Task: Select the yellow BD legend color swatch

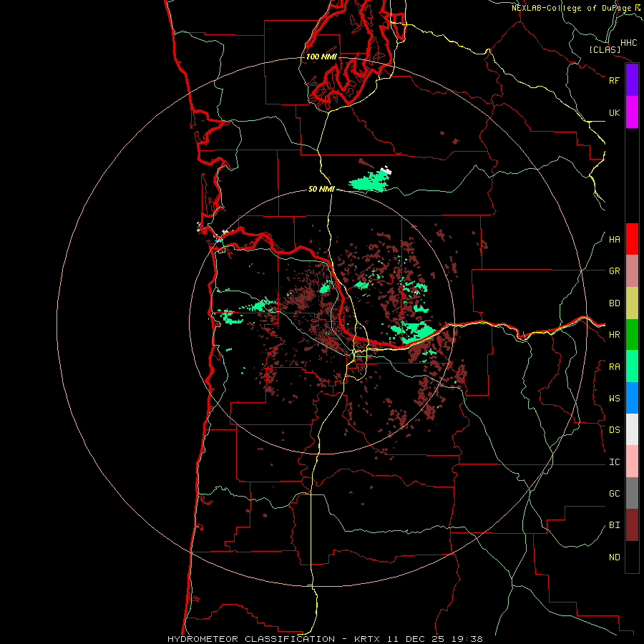Action: [632, 303]
